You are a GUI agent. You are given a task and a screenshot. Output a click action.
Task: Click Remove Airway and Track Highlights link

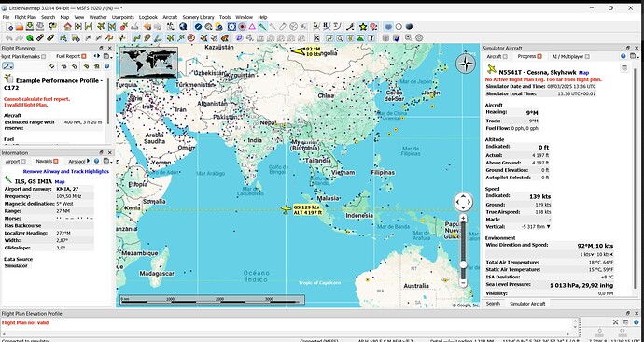point(66,171)
